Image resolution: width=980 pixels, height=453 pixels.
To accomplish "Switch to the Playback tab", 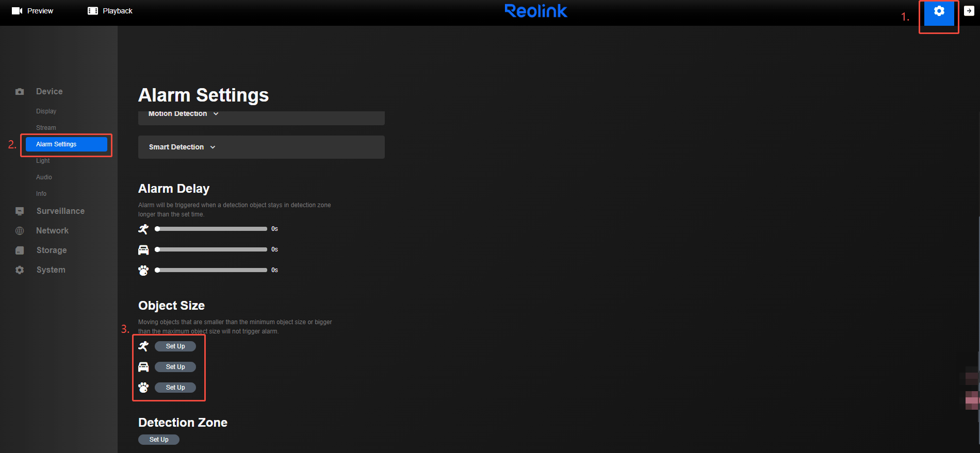I will tap(110, 11).
